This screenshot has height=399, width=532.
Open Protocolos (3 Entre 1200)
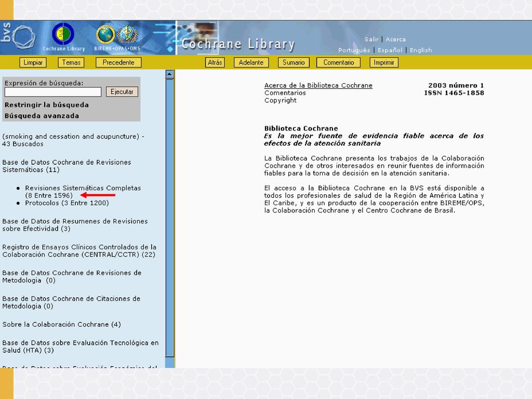(x=67, y=203)
